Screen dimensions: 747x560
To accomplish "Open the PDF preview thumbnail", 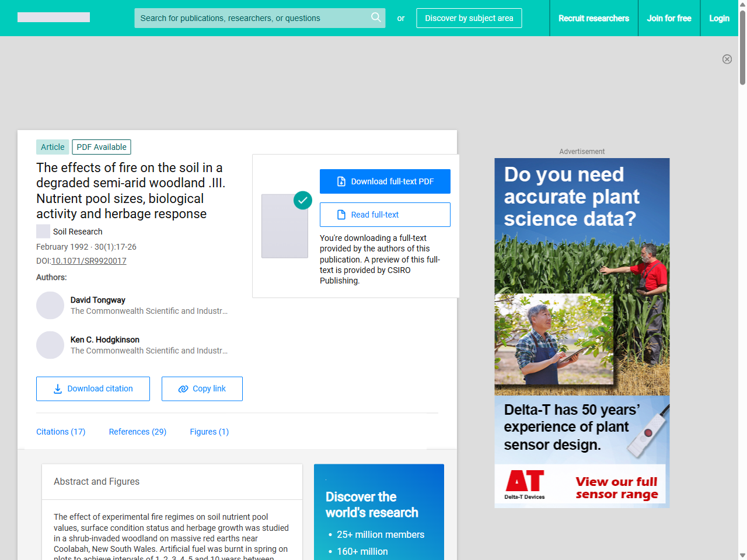I will point(285,226).
